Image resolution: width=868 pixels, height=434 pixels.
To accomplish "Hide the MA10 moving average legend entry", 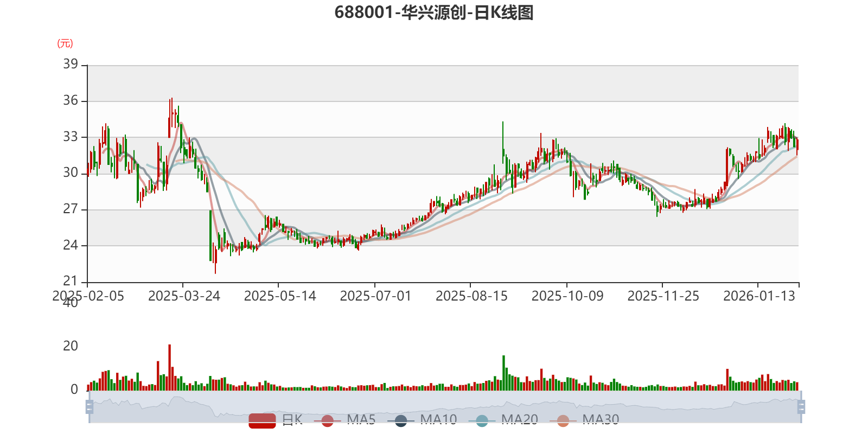I will tap(422, 420).
